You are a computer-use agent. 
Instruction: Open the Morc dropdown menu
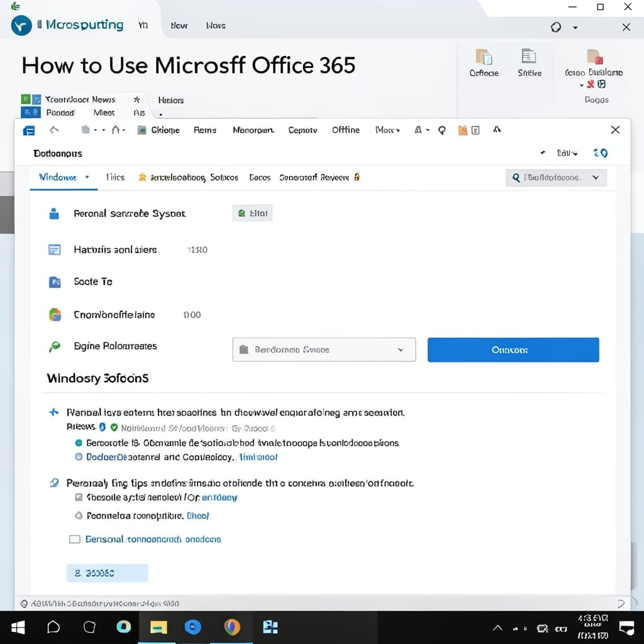click(387, 130)
